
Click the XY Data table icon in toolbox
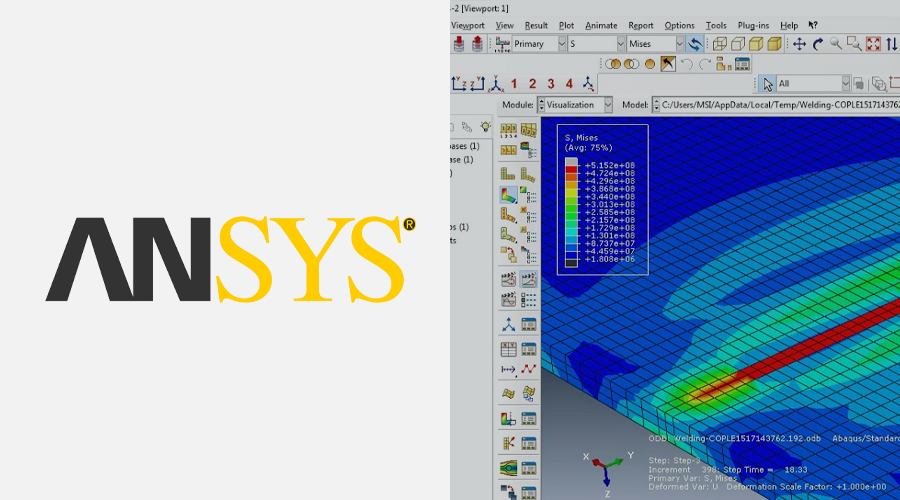click(509, 349)
